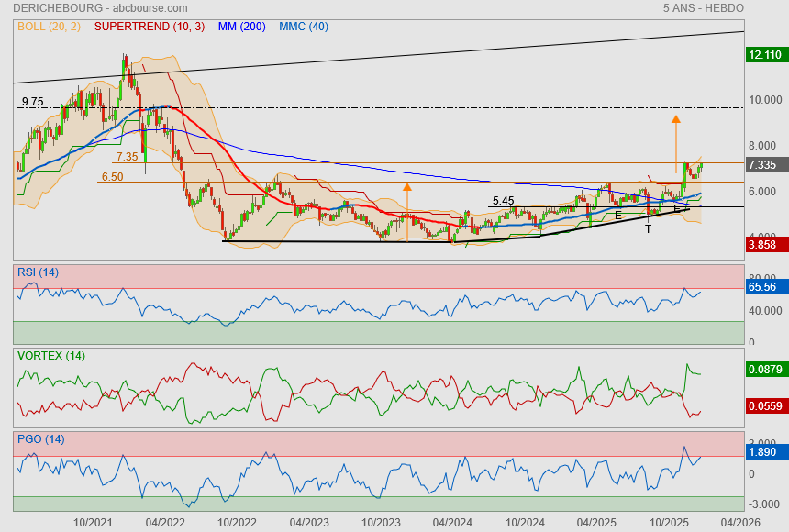Click the 9.75 dashed level annotation
The image size is (789, 532).
pyautogui.click(x=33, y=102)
